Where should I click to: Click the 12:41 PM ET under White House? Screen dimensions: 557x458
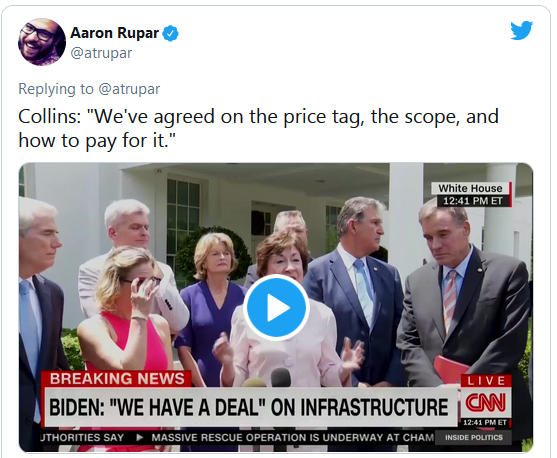click(473, 201)
